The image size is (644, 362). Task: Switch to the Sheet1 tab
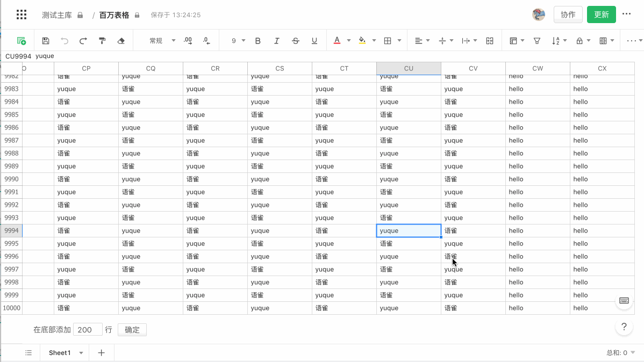coord(59,353)
